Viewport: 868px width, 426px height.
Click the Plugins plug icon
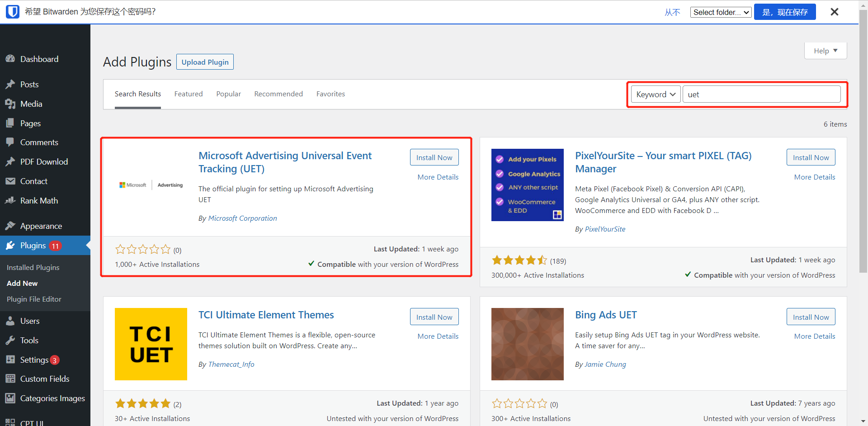[10, 245]
